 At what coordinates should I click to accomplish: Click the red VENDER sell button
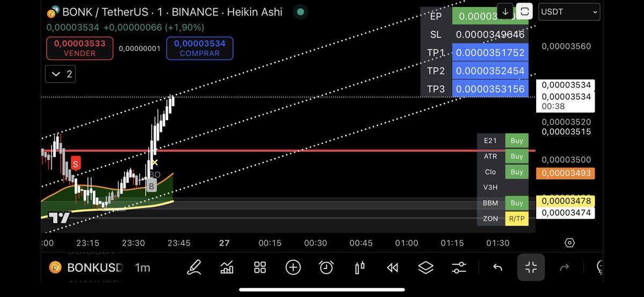pos(79,48)
